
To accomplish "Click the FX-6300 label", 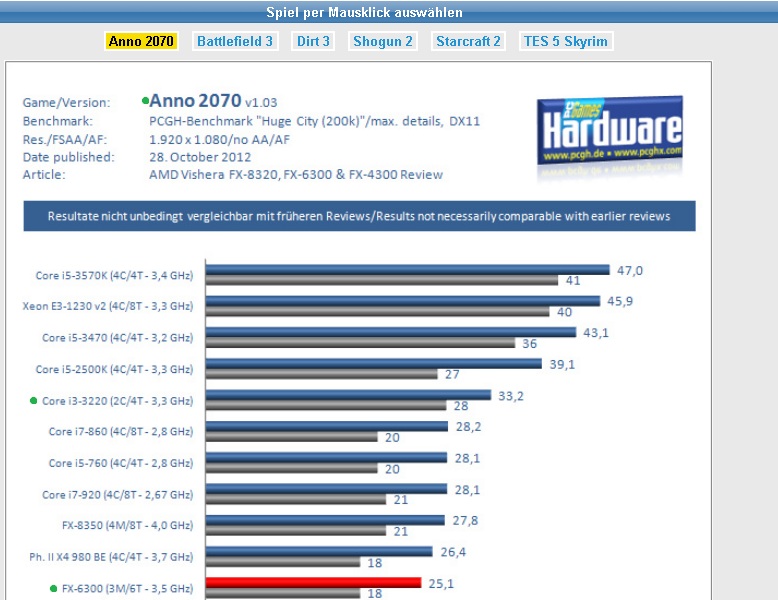I will [128, 589].
